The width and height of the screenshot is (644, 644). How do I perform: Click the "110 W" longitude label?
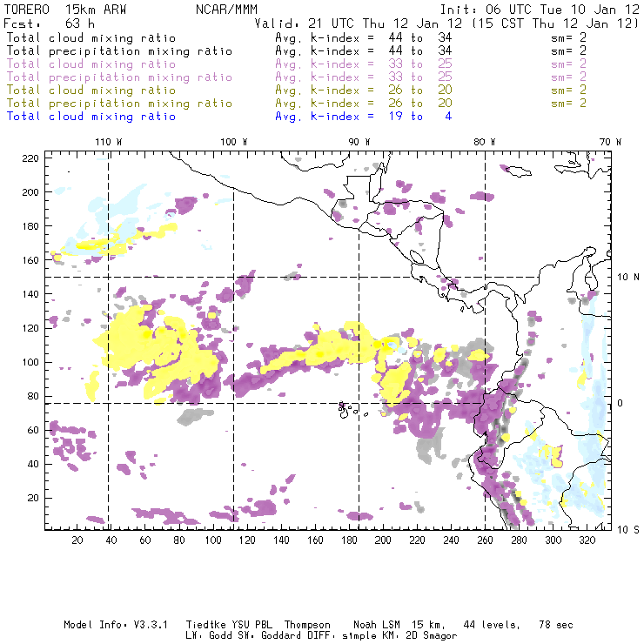109,142
